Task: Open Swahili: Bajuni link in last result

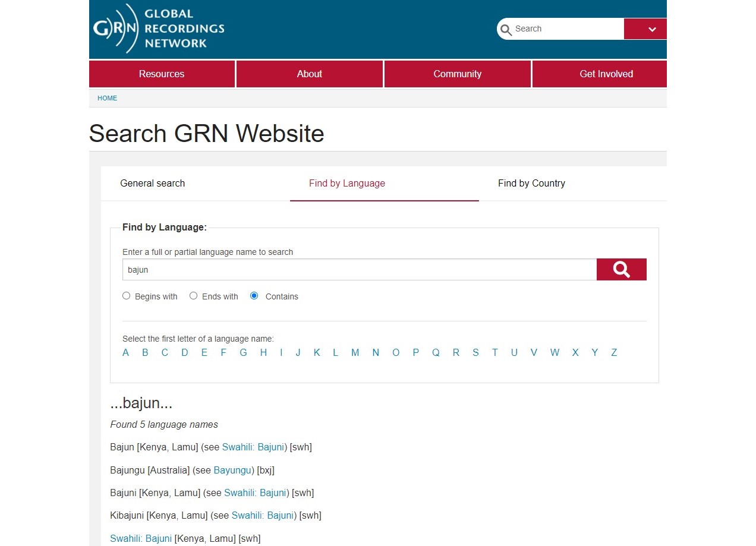Action: (141, 539)
